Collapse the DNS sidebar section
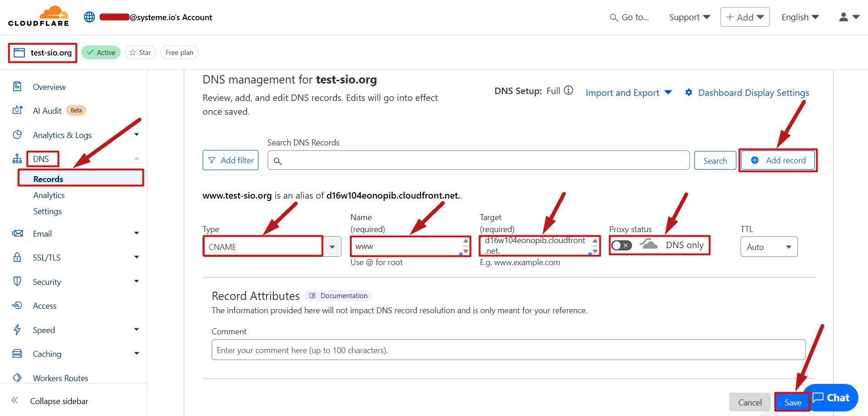This screenshot has height=416, width=868. pyautogui.click(x=137, y=159)
